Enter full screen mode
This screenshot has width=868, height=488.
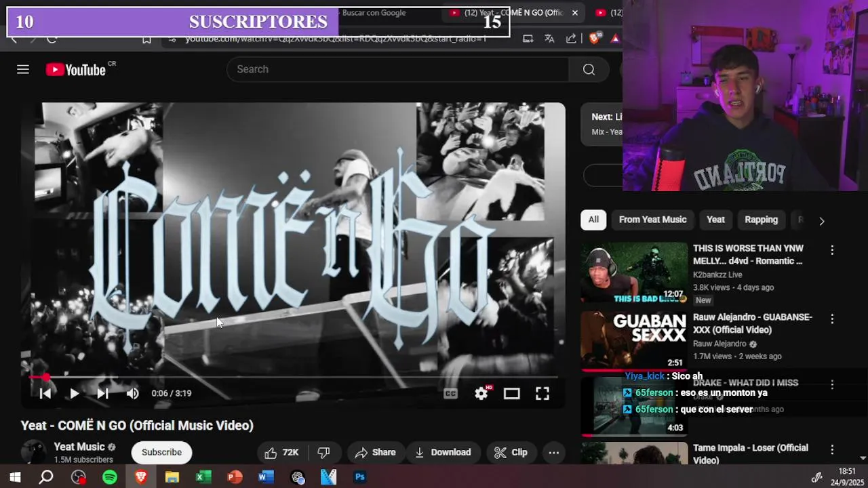542,393
